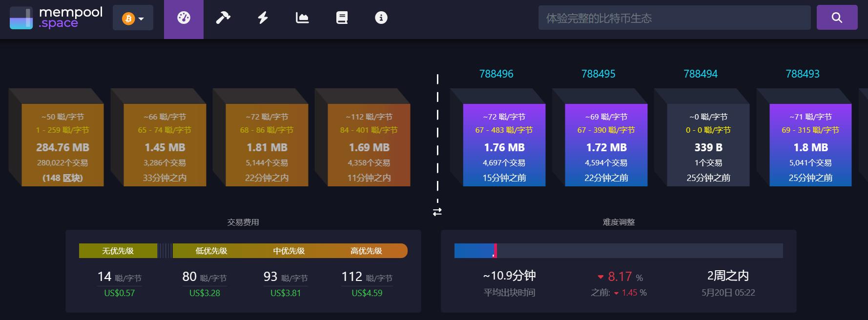Screen dimensions: 868x320
Task: Click the difficulty adjustment progress bar
Action: click(x=618, y=251)
